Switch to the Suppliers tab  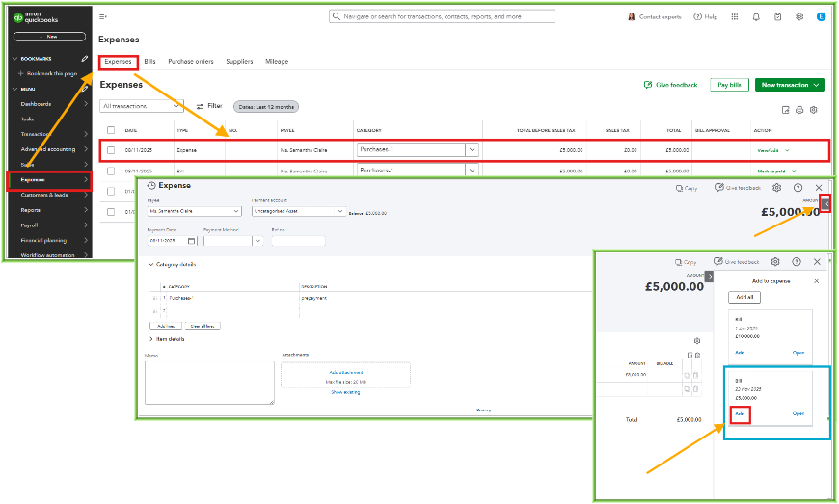pyautogui.click(x=239, y=62)
